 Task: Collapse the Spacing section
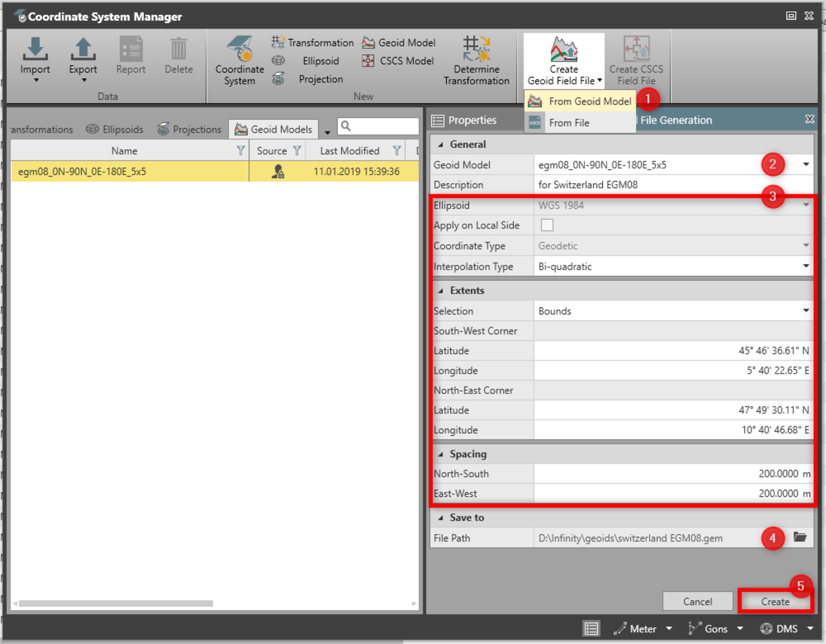coord(440,454)
